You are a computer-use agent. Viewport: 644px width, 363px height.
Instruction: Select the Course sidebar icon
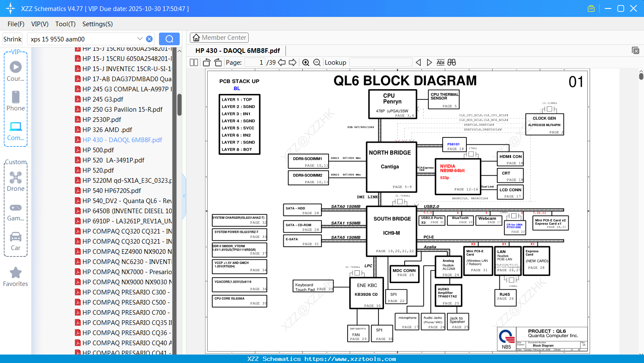coord(16,71)
